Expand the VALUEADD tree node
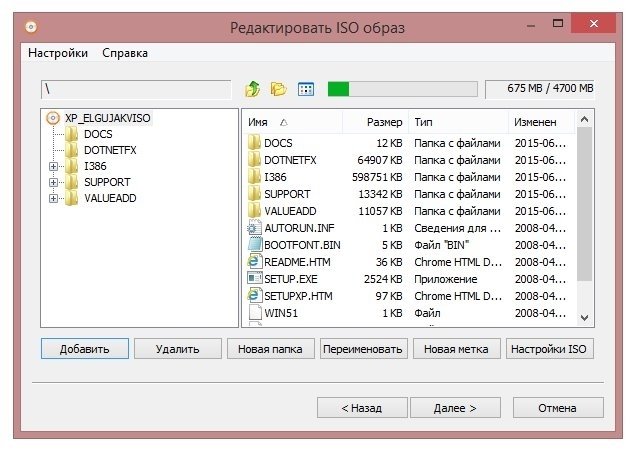 pyautogui.click(x=53, y=198)
